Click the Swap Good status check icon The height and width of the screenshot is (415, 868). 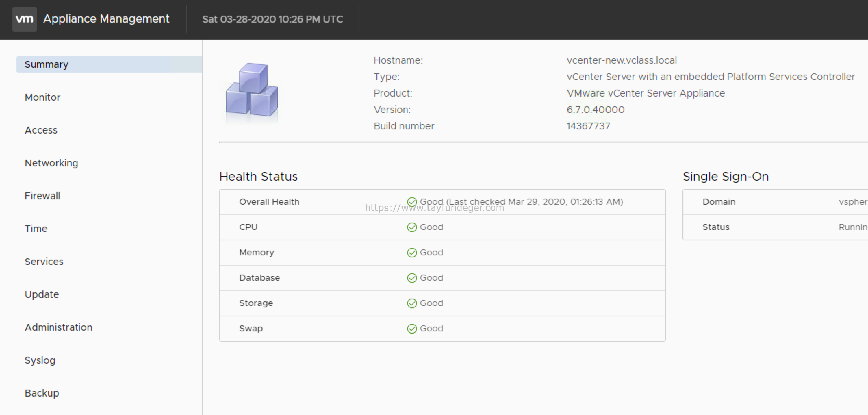[412, 329]
